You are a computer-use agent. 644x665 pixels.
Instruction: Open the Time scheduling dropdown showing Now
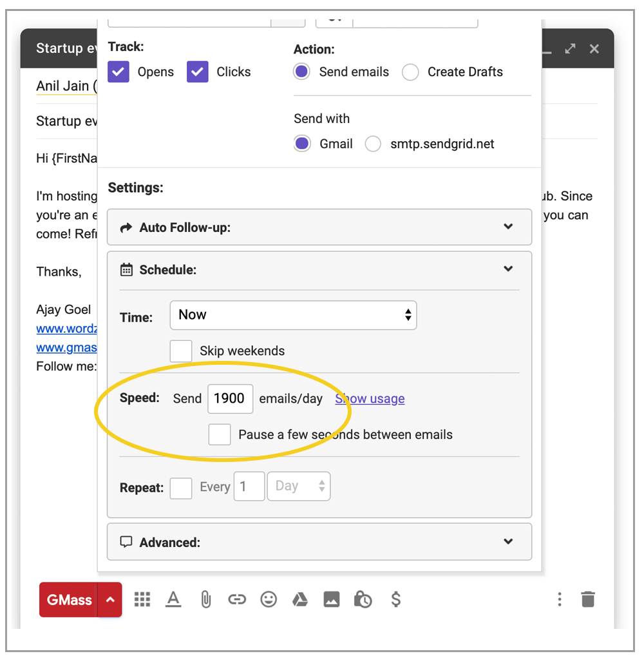293,315
